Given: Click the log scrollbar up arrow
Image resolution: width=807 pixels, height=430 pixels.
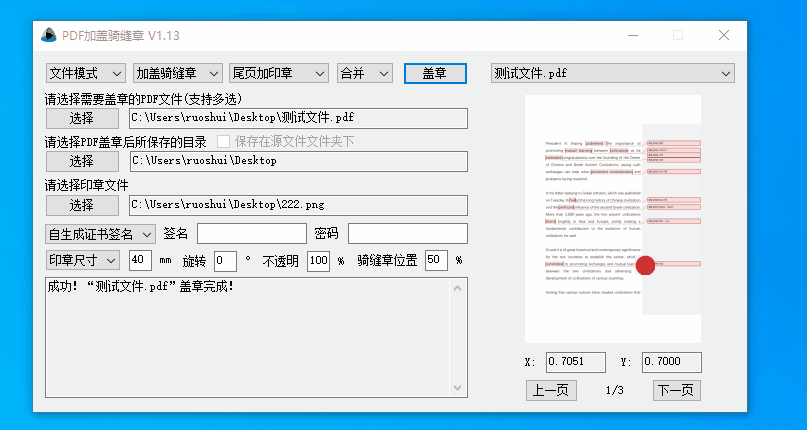Looking at the screenshot, I should pyautogui.click(x=458, y=288).
